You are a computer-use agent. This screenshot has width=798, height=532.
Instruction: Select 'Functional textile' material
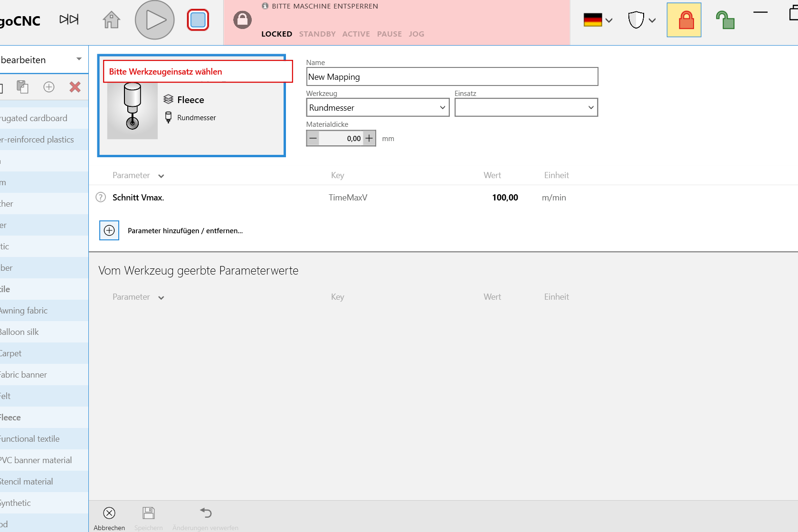pos(44,439)
